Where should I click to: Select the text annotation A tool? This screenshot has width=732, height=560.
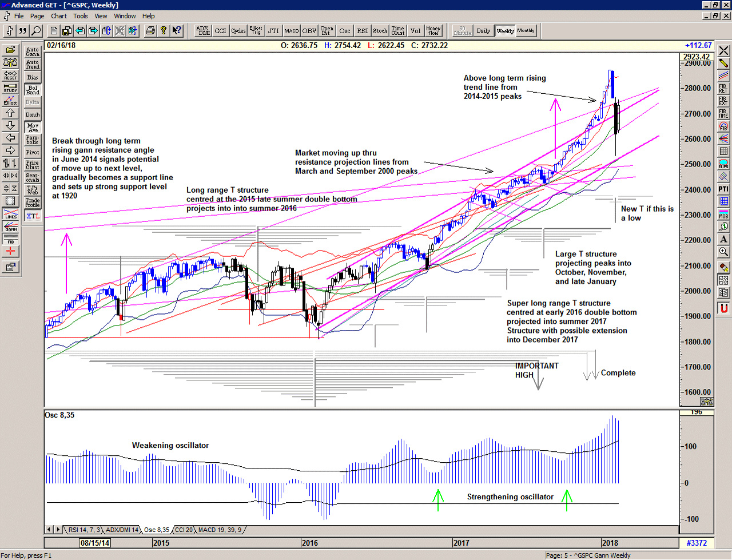point(723,239)
